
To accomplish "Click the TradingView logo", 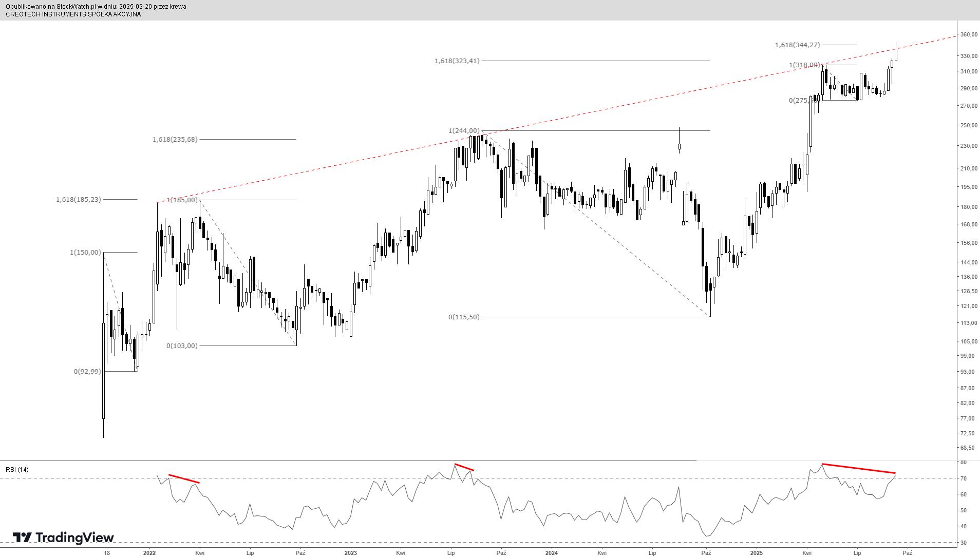I will coord(63,537).
